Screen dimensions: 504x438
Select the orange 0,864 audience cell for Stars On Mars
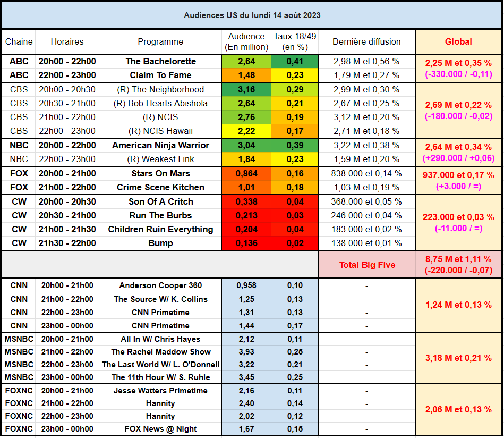point(246,173)
